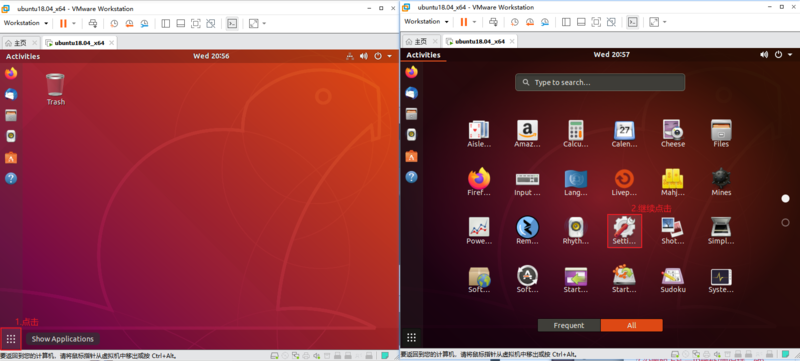
Task: Open the Trash on the Ubuntu desktop
Action: [56, 89]
